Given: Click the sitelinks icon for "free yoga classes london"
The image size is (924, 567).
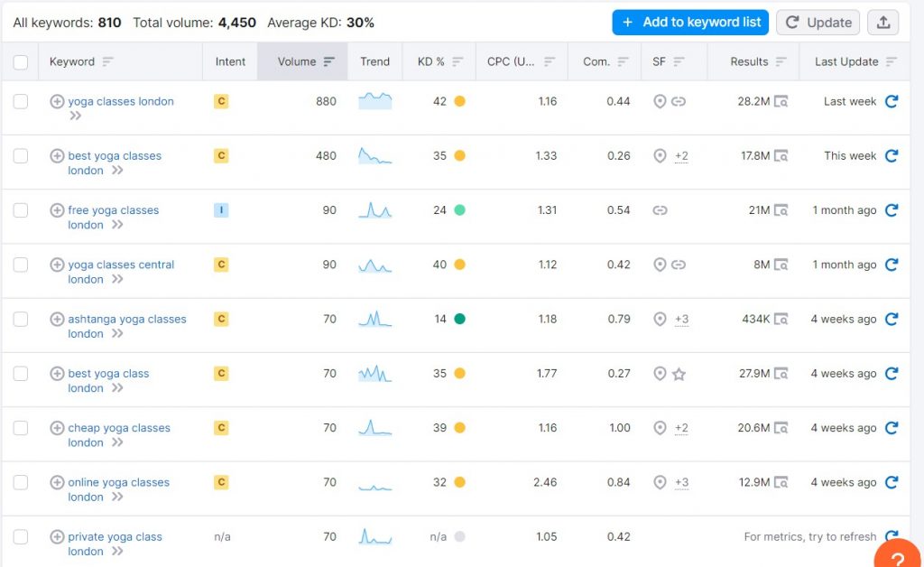Looking at the screenshot, I should pyautogui.click(x=660, y=209).
